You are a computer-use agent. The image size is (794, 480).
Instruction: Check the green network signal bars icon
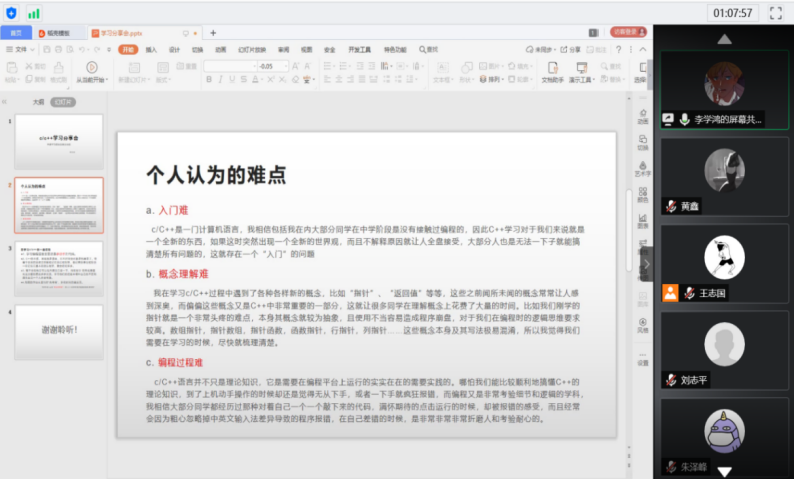point(34,13)
